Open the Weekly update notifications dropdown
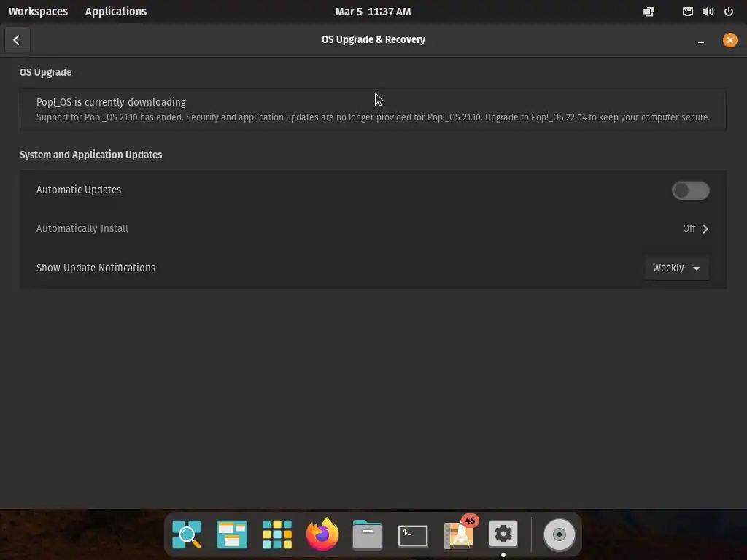Viewport: 747px width, 560px height. tap(676, 268)
